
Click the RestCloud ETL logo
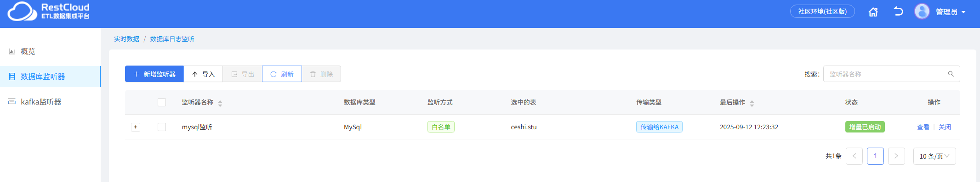[x=49, y=11]
